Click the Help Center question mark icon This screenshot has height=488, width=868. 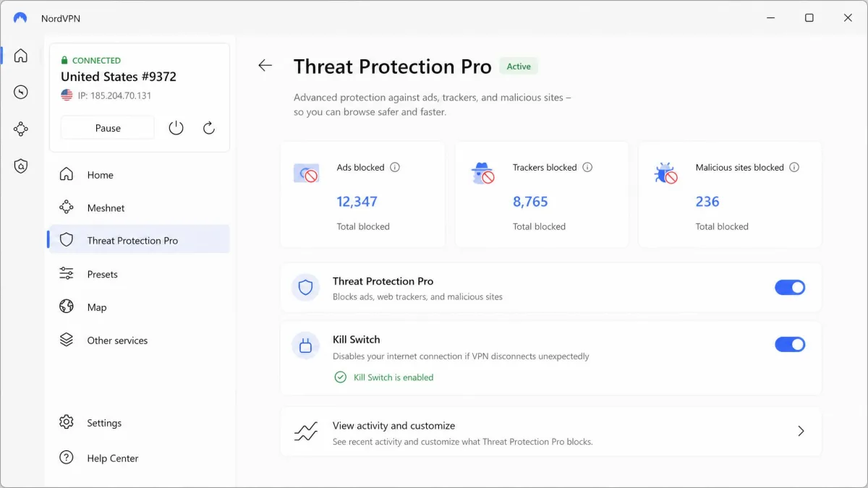point(67,458)
